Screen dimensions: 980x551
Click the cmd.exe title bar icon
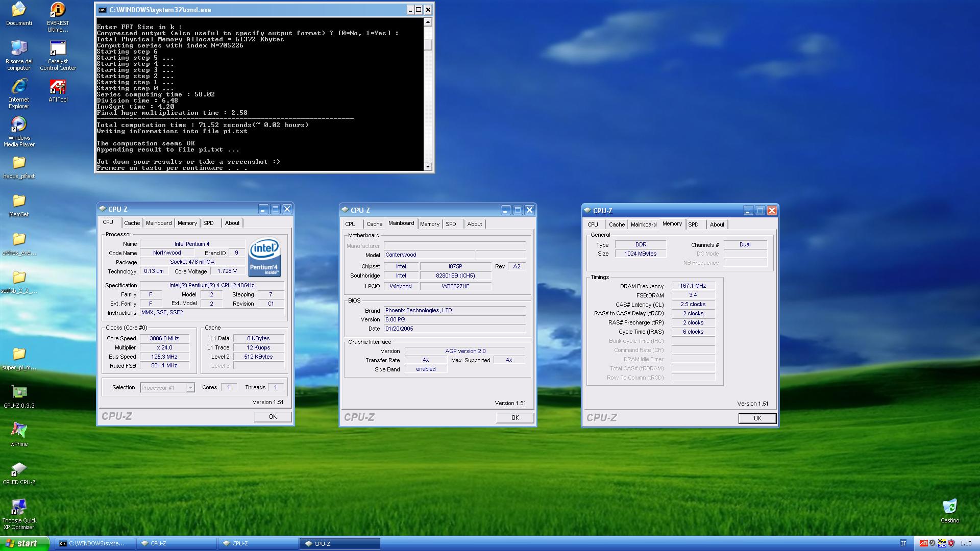click(x=102, y=10)
